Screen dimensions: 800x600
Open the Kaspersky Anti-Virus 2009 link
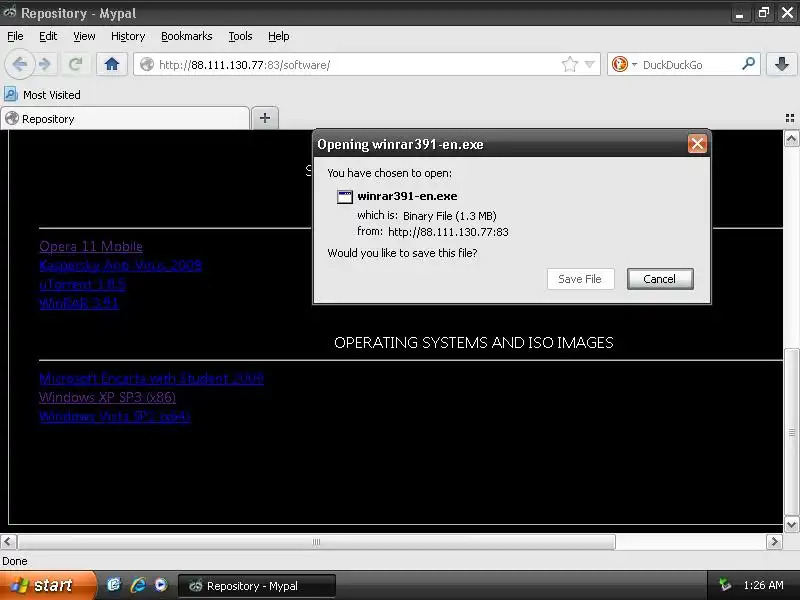click(x=120, y=265)
